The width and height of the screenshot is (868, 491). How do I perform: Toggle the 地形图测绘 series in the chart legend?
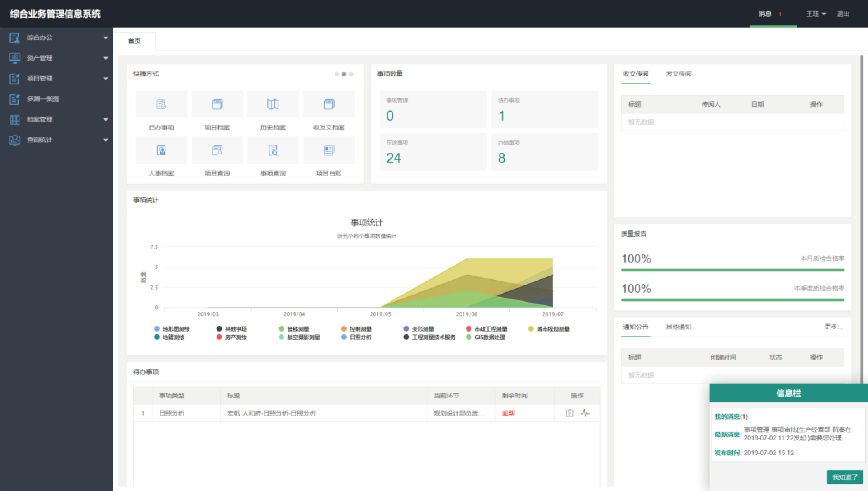click(x=172, y=329)
